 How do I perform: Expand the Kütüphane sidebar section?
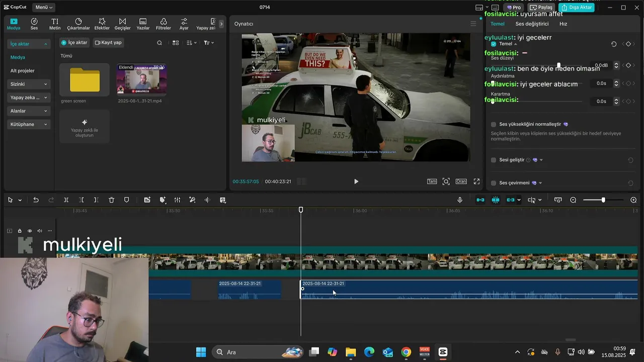[x=29, y=124]
